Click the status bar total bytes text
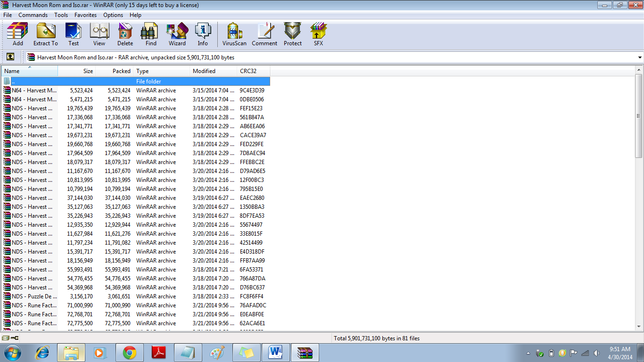The image size is (644, 362). pos(377,338)
